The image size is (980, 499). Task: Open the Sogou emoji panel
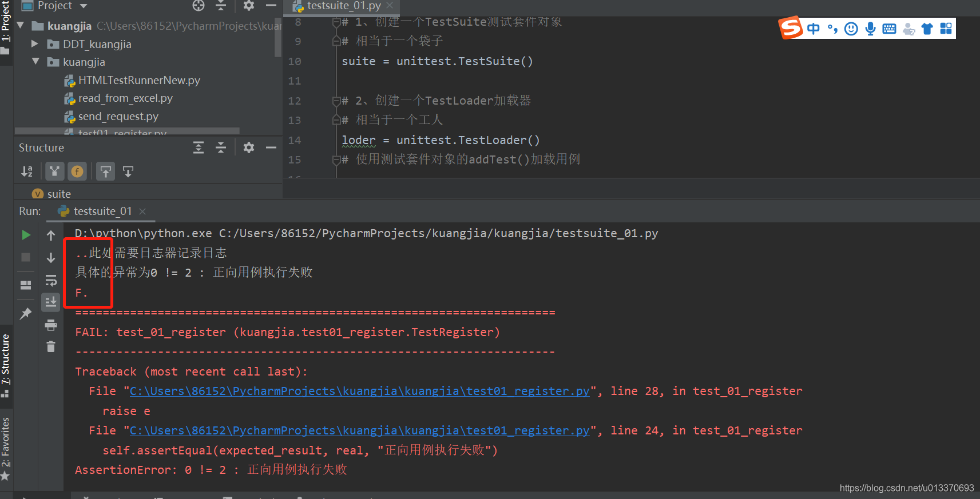point(851,29)
